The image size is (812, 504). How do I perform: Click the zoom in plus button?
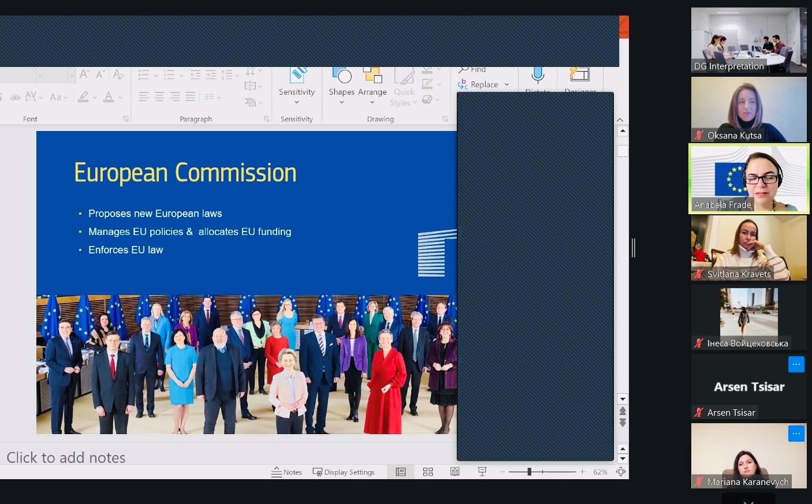(x=582, y=472)
